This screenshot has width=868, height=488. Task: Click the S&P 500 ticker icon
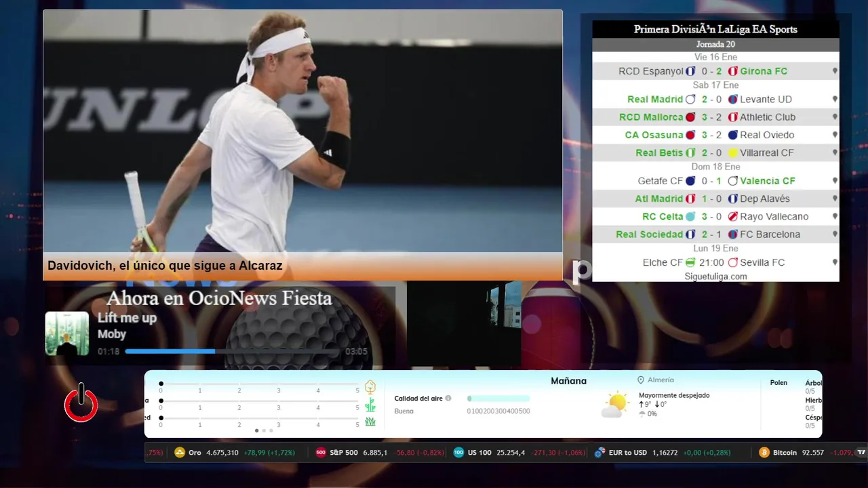coord(321,453)
